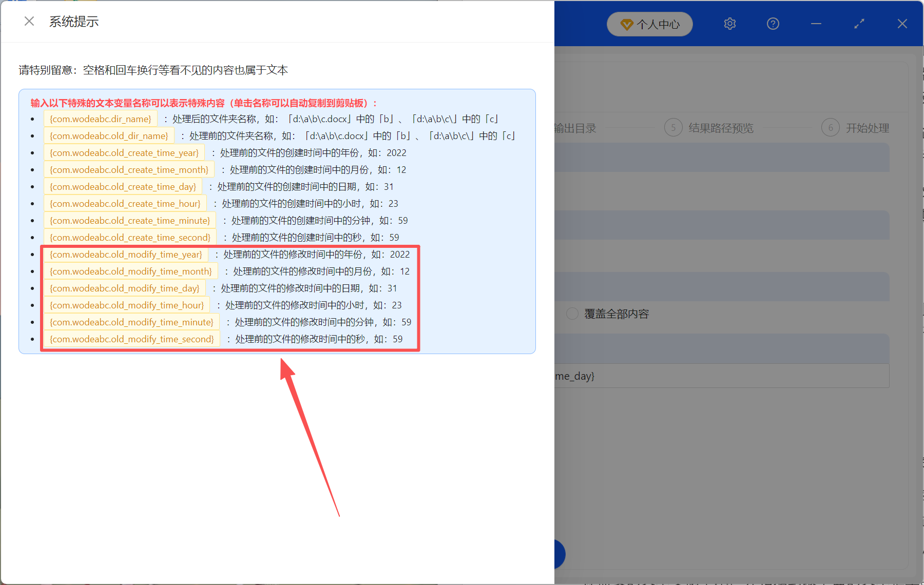The width and height of the screenshot is (924, 585).
Task: Copy the old_modify_time_year variable
Action: (125, 254)
